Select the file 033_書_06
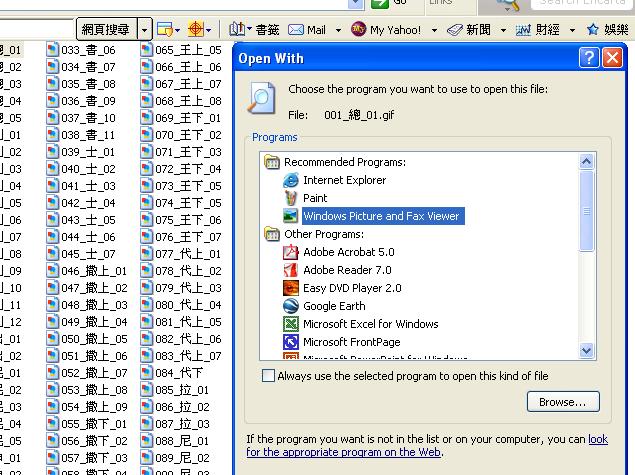The height and width of the screenshot is (475, 635). [87, 49]
